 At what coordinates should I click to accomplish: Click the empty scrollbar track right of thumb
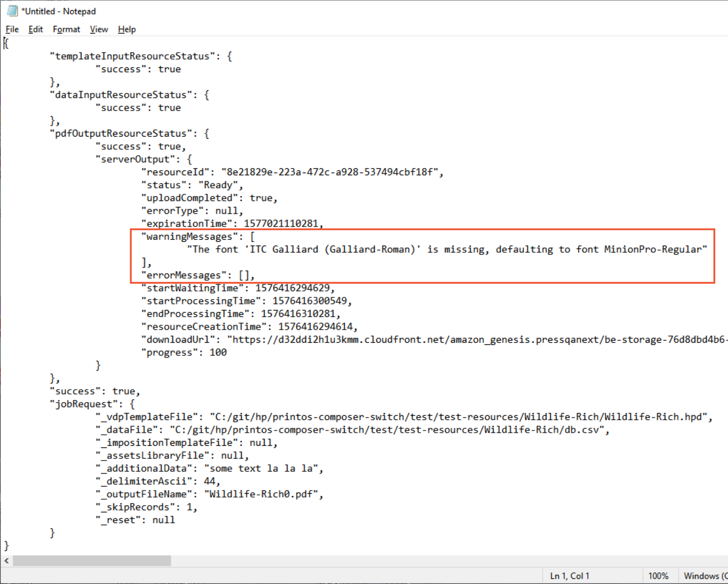[x=424, y=561]
